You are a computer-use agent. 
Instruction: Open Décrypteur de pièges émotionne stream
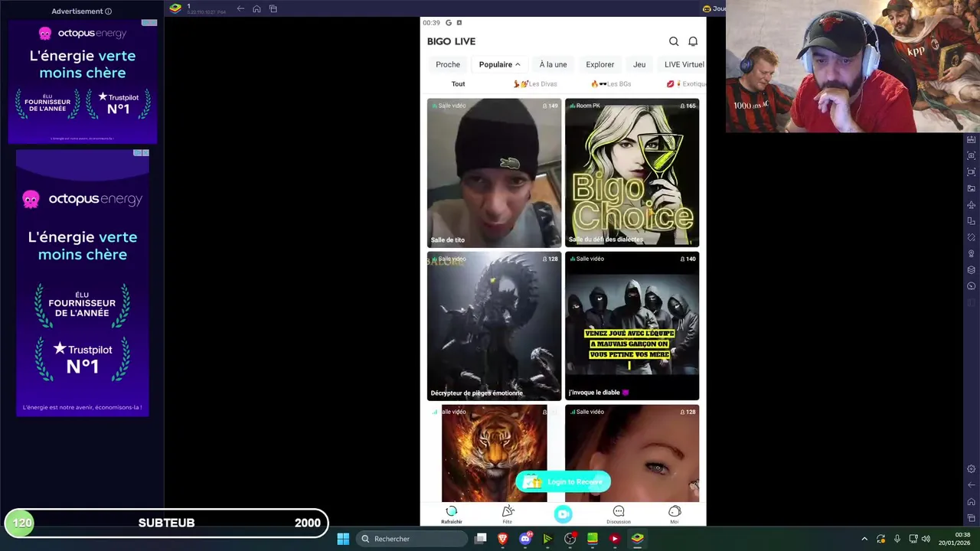(494, 326)
